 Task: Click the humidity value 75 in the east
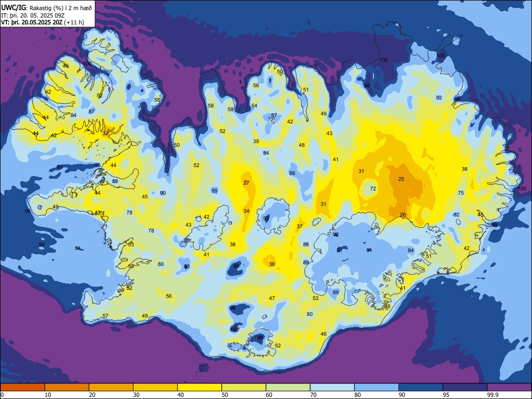pos(461,193)
